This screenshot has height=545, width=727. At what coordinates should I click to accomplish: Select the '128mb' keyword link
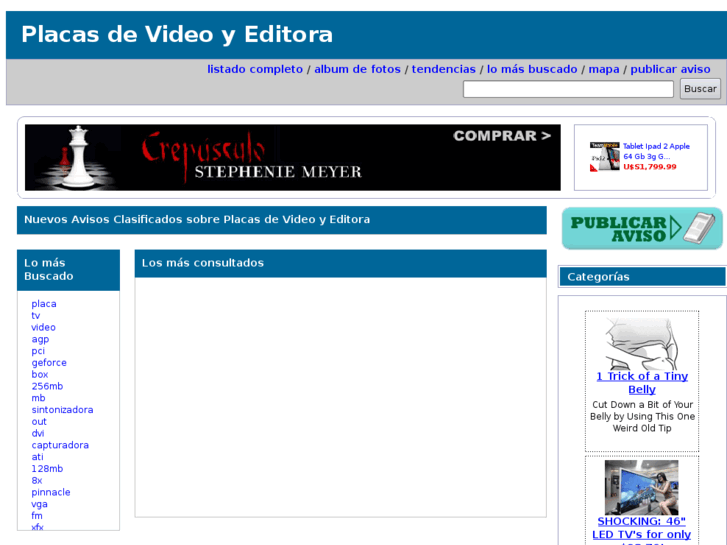click(47, 469)
